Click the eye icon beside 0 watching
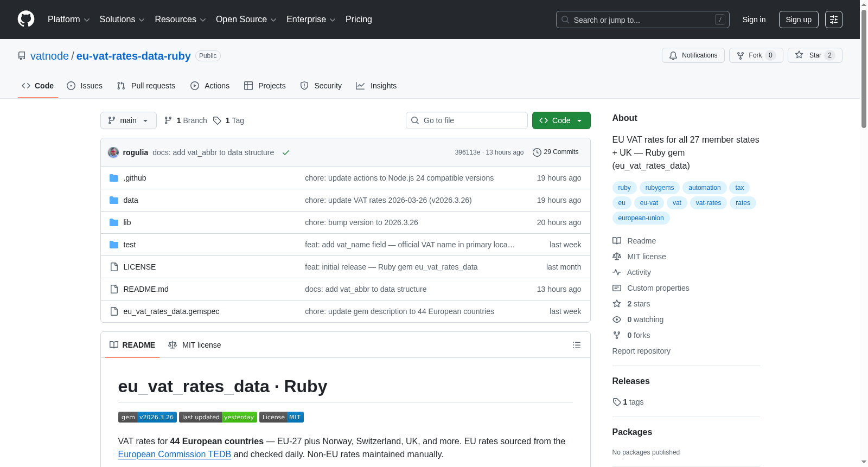Viewport: 868px width, 467px height. (x=617, y=319)
